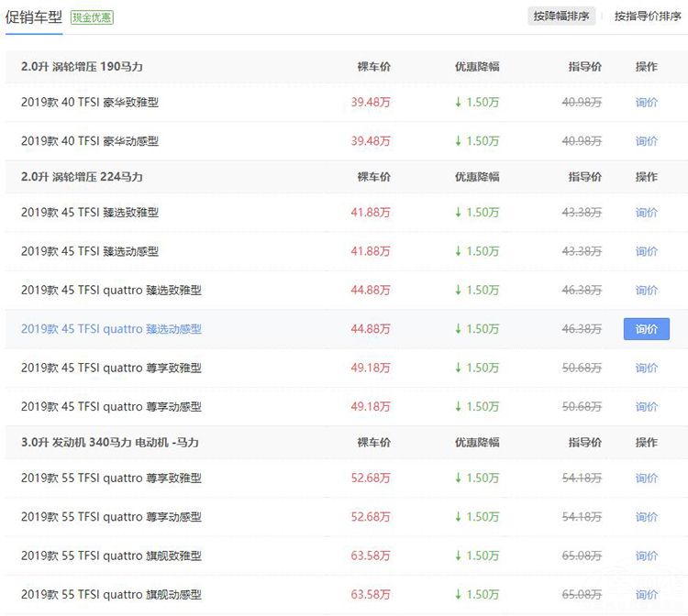Click 39.48万 price of 豪华致雅型
688x616 pixels.
click(371, 102)
